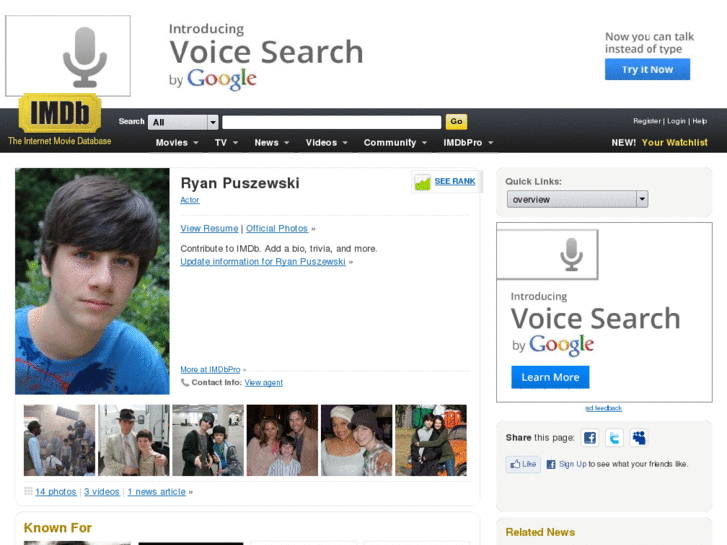Click the SEE RANK chart icon
727x545 pixels.
click(422, 182)
